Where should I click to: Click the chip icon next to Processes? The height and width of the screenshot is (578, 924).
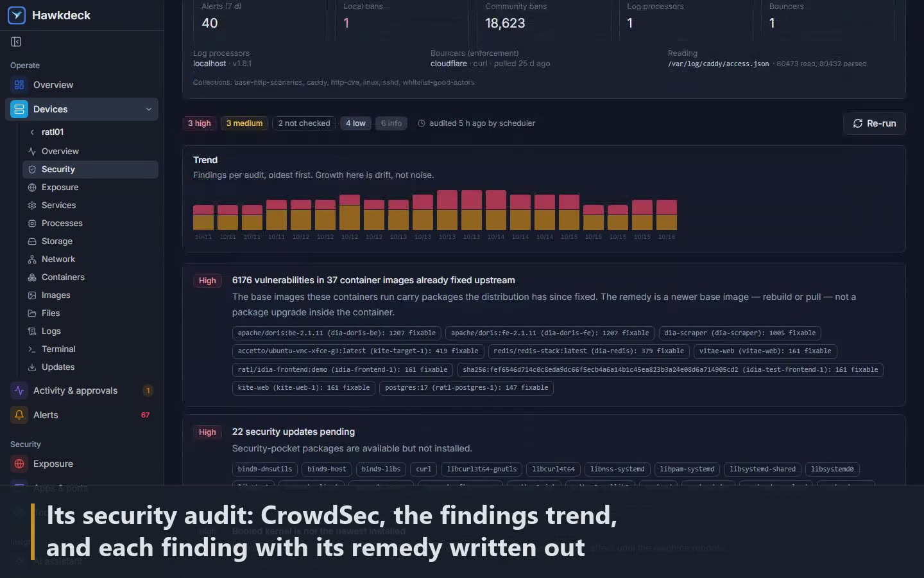32,223
